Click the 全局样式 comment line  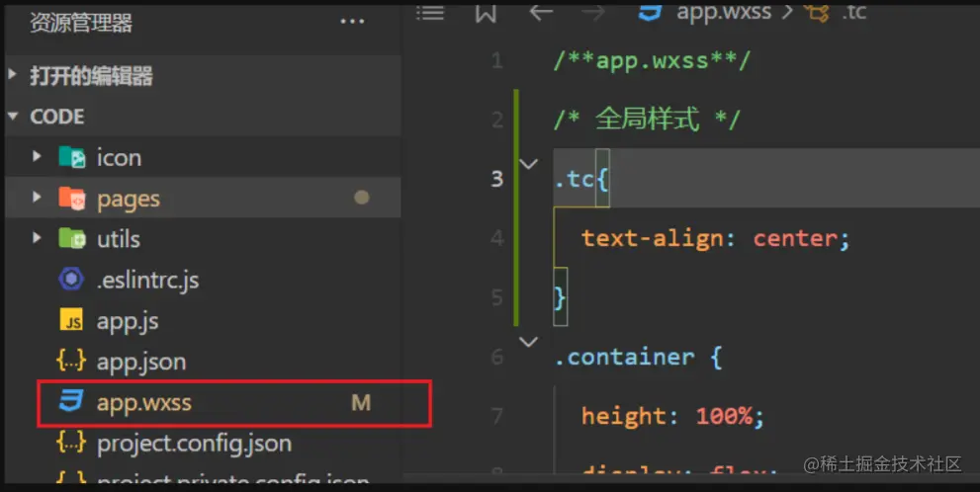(647, 119)
